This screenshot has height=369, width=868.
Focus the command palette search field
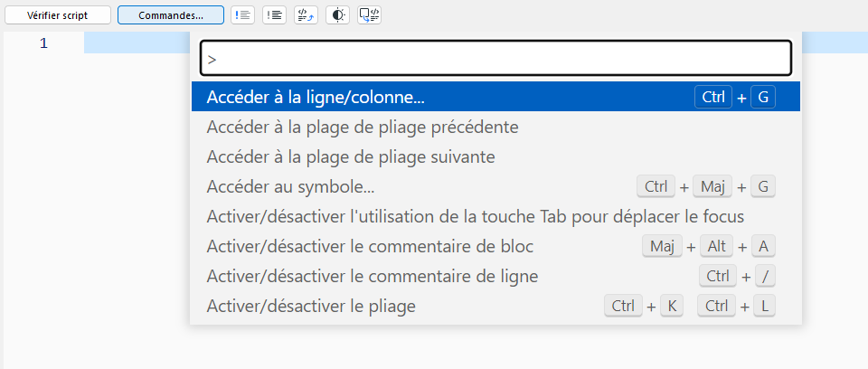coord(495,60)
